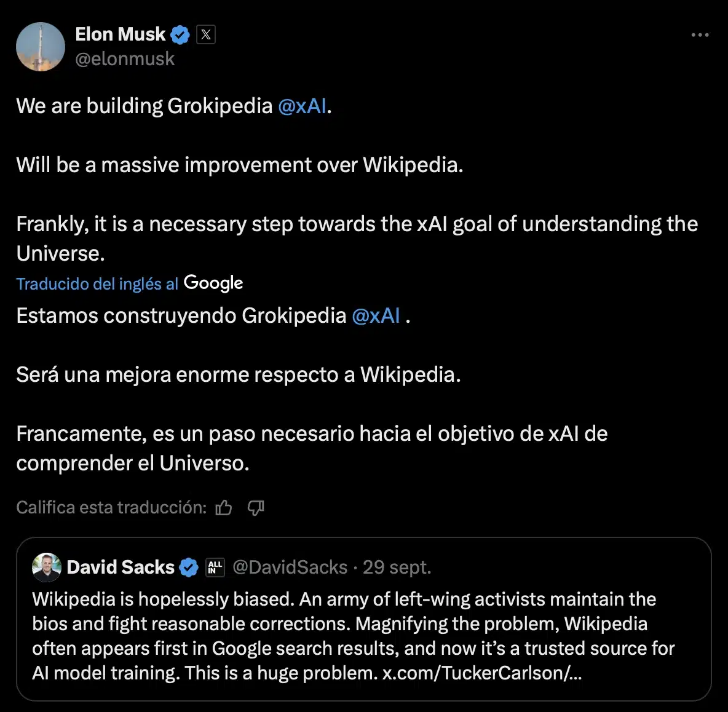728x712 pixels.
Task: Open the @xAI mention in the Spanish translation
Action: [x=376, y=315]
